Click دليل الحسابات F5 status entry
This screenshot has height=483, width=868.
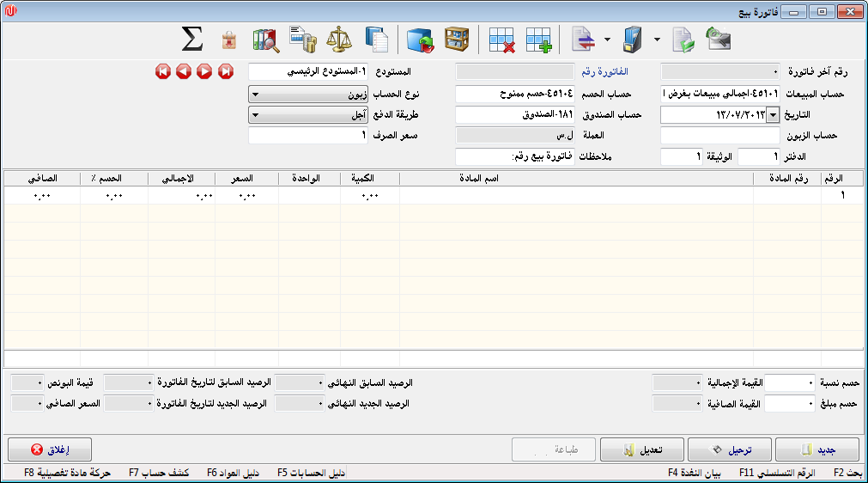(311, 473)
